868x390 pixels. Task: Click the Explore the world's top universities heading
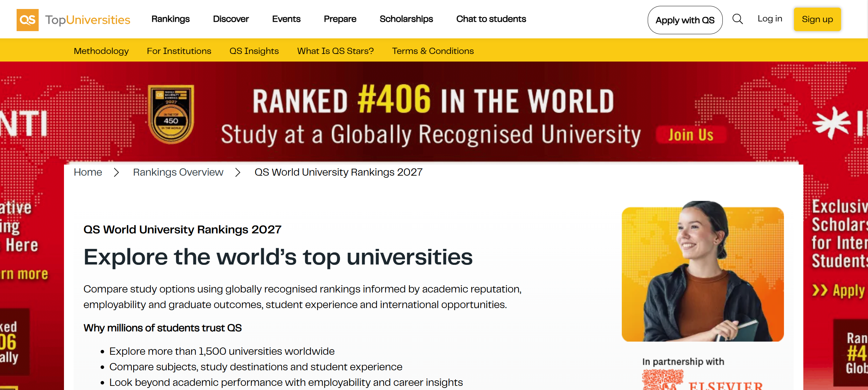point(278,257)
